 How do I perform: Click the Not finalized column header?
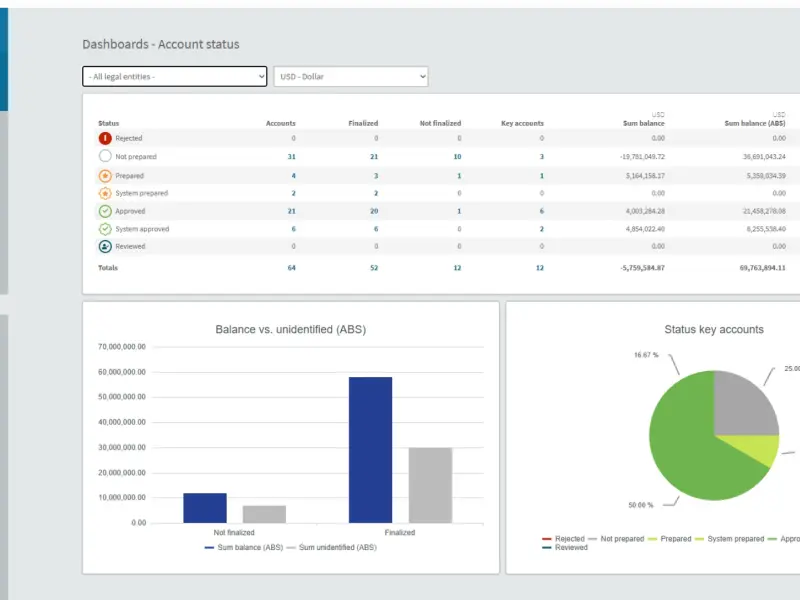point(440,123)
